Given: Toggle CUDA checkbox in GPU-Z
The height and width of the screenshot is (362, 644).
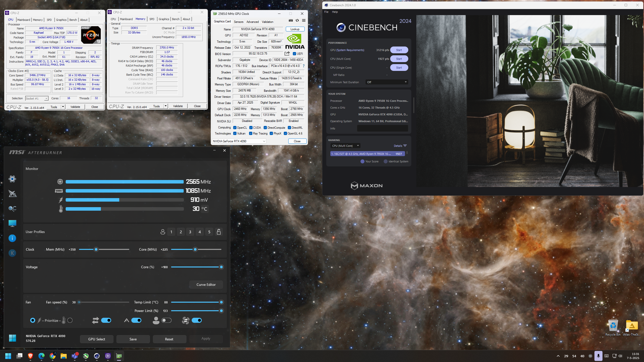Looking at the screenshot, I should [251, 128].
